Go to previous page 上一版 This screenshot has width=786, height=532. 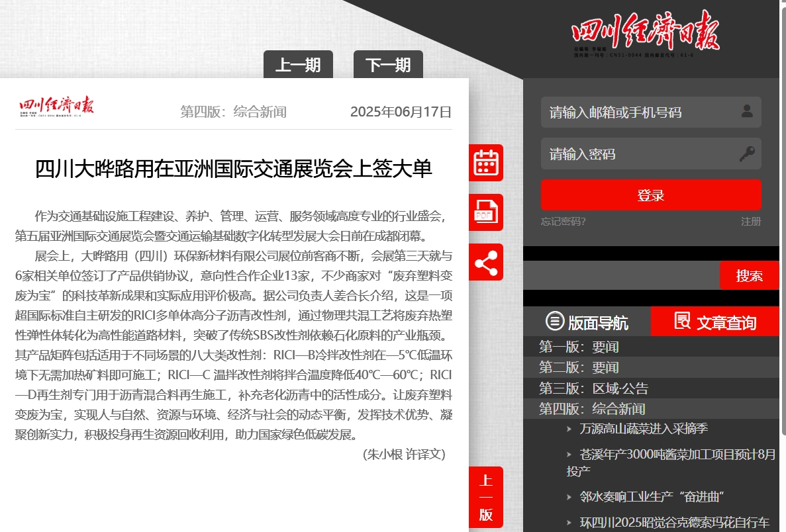coord(486,498)
